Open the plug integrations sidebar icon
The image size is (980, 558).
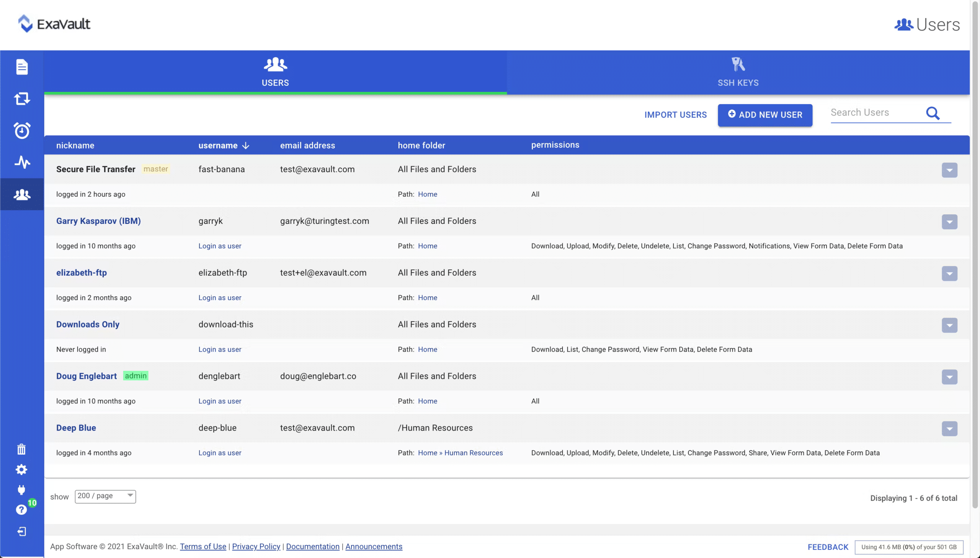coord(21,489)
